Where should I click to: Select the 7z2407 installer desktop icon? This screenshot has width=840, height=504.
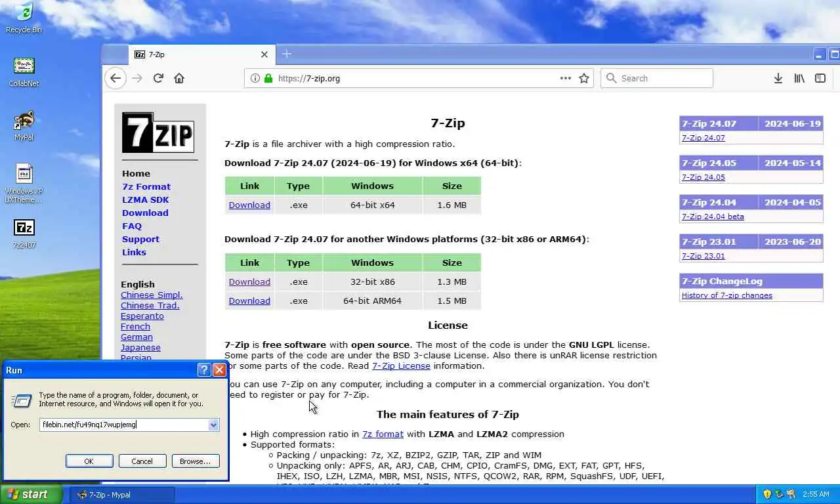[24, 233]
